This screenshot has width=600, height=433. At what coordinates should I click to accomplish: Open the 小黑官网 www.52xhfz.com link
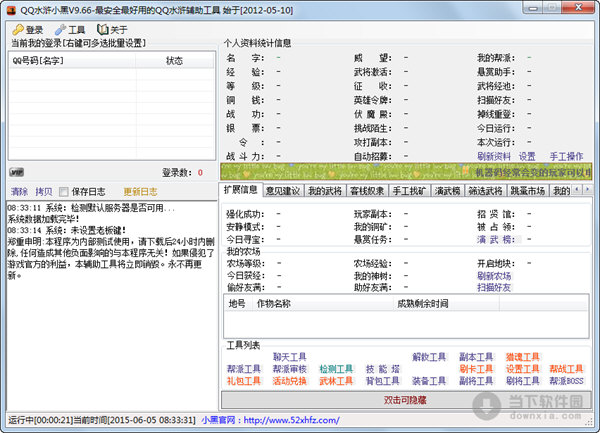[x=270, y=420]
